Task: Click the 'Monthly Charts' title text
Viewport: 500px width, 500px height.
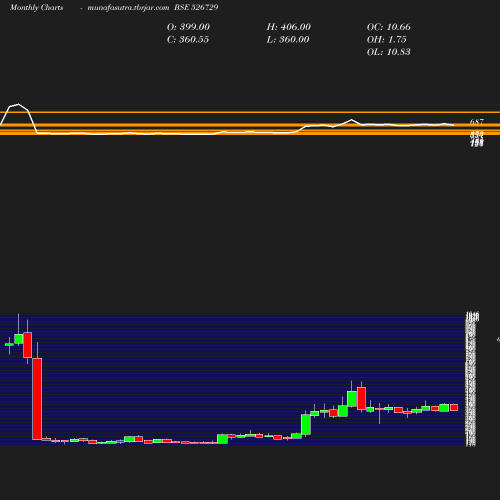Action: pyautogui.click(x=36, y=8)
